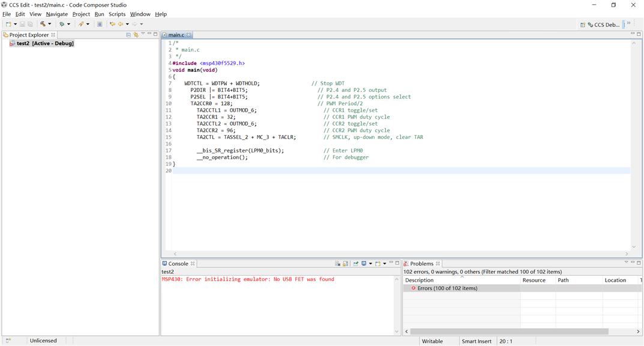The height and width of the screenshot is (346, 644).
Task: Select the main.c editor tab
Action: tap(176, 35)
